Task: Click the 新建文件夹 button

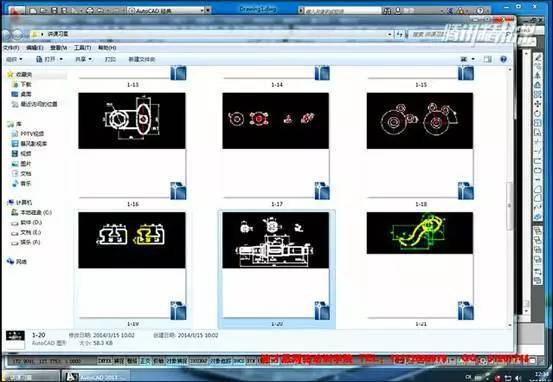Action: 142,59
